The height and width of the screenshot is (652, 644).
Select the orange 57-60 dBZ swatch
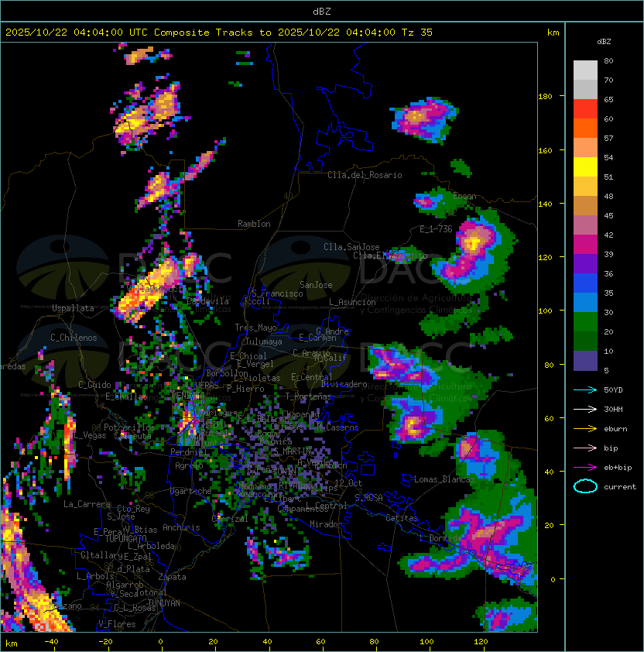tap(585, 129)
